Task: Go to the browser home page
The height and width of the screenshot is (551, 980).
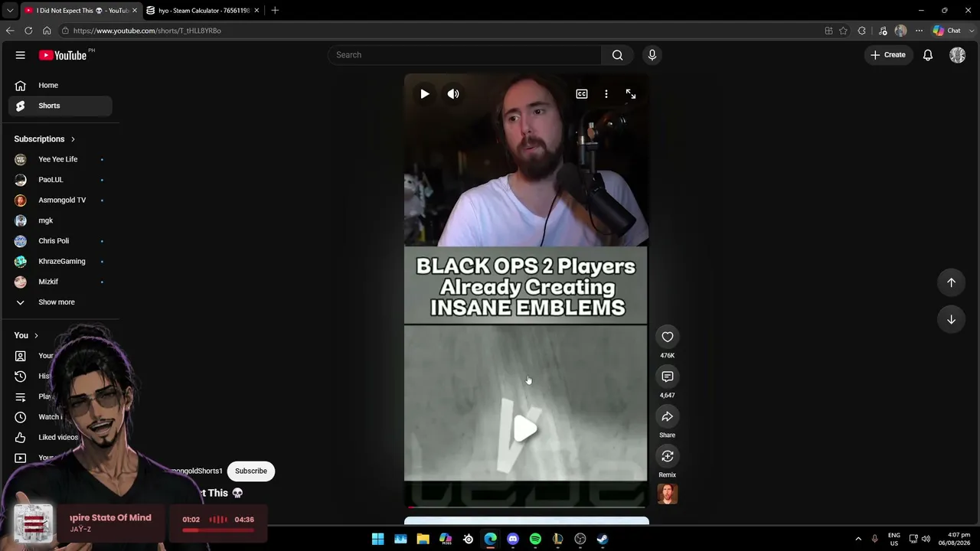Action: pyautogui.click(x=47, y=31)
